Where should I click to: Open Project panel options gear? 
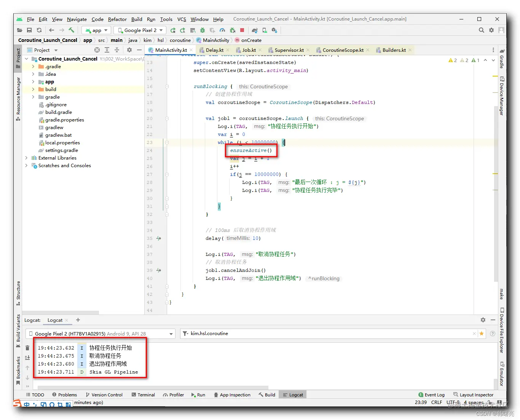coord(129,50)
